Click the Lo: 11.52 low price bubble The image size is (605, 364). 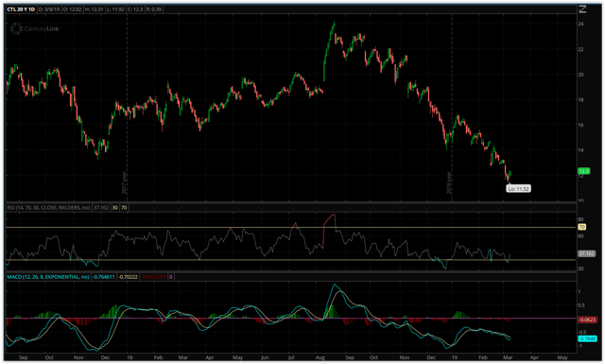pyautogui.click(x=518, y=189)
